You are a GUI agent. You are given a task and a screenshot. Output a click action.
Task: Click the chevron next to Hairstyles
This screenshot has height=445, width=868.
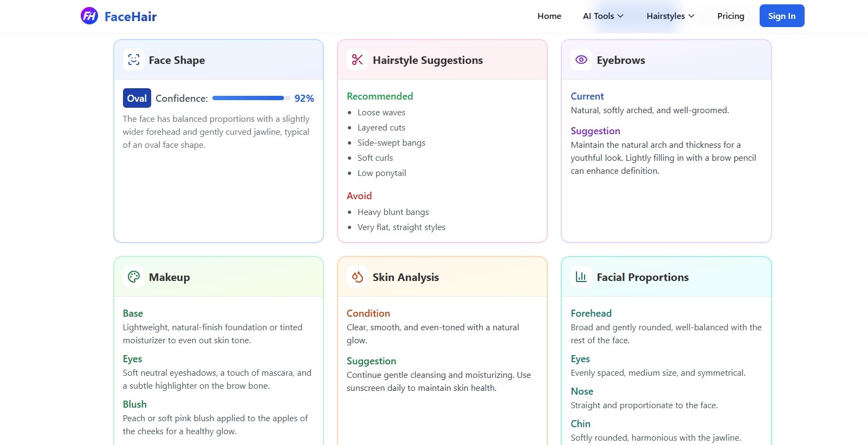point(691,16)
